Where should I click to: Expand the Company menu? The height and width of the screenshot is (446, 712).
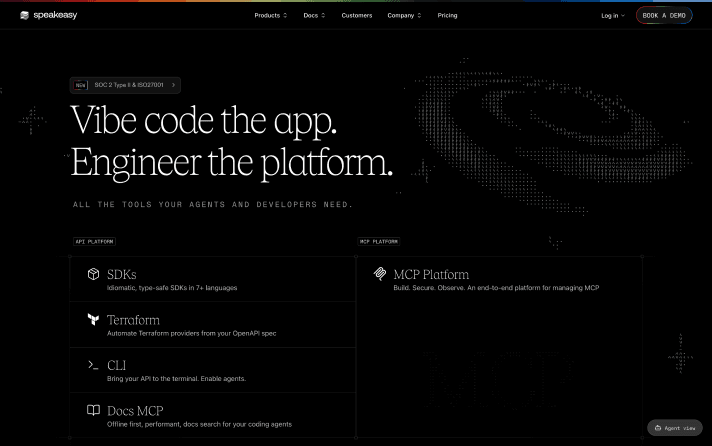pyautogui.click(x=404, y=15)
